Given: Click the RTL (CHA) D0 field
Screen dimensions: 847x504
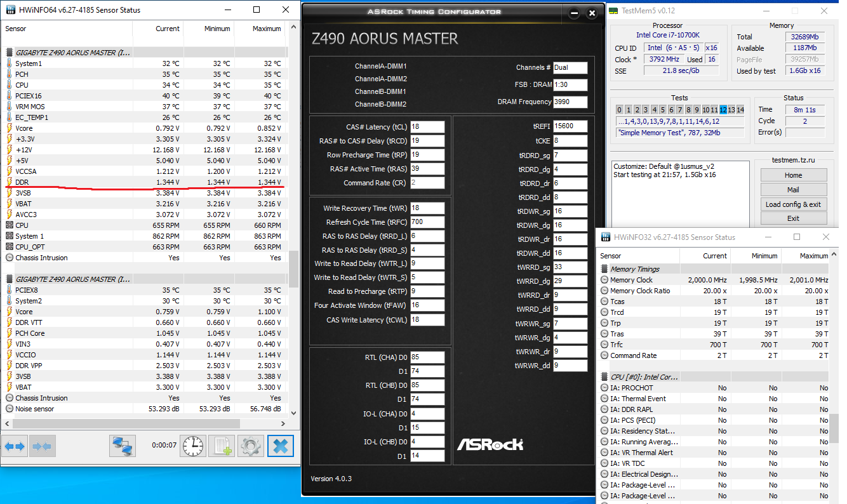Looking at the screenshot, I should pyautogui.click(x=427, y=357).
